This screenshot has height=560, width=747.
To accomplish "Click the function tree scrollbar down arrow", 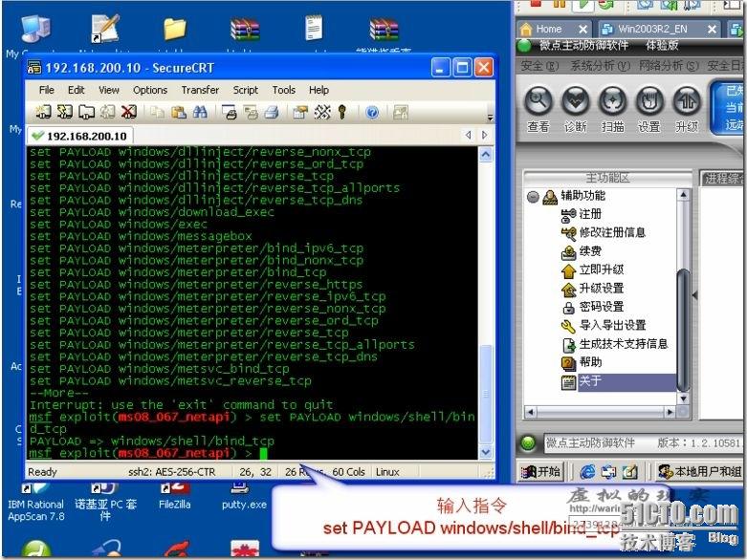I will (683, 398).
